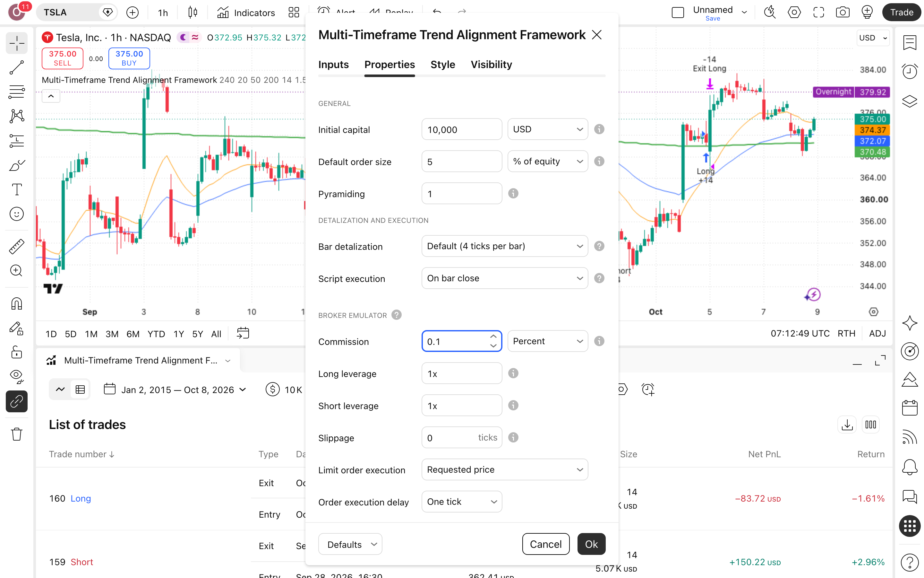Open the economic calendar panel
This screenshot has width=924, height=578.
910,408
